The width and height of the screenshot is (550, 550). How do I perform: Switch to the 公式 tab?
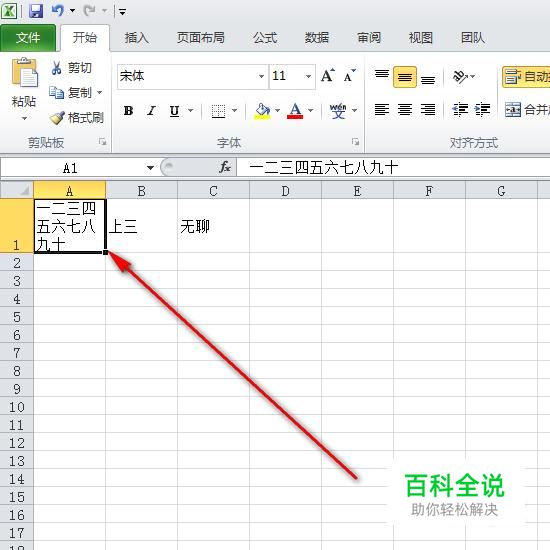(x=265, y=38)
